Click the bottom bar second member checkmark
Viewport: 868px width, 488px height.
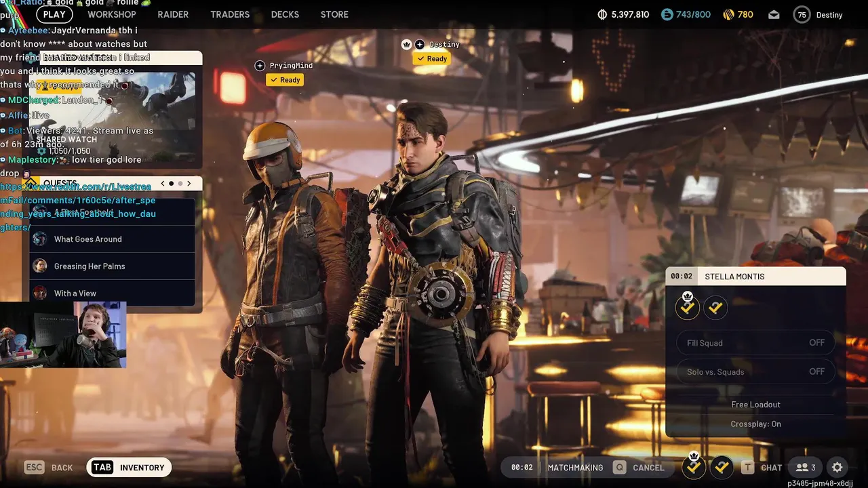tap(722, 467)
